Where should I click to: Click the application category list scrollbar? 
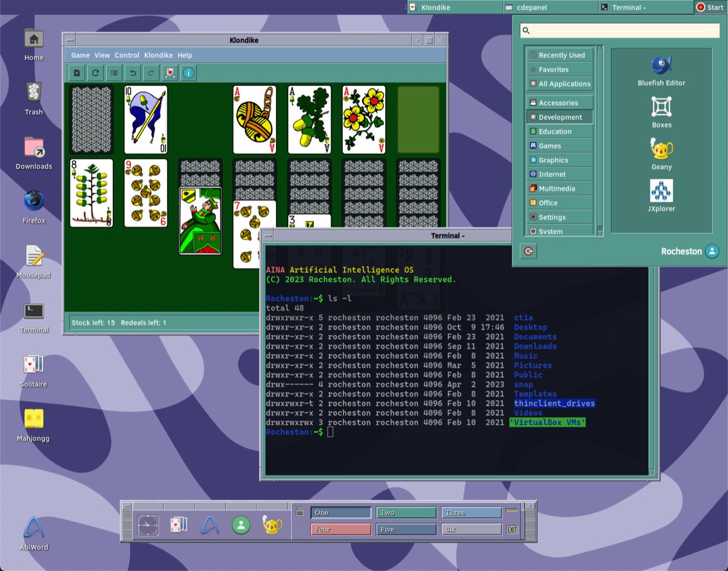coord(599,139)
